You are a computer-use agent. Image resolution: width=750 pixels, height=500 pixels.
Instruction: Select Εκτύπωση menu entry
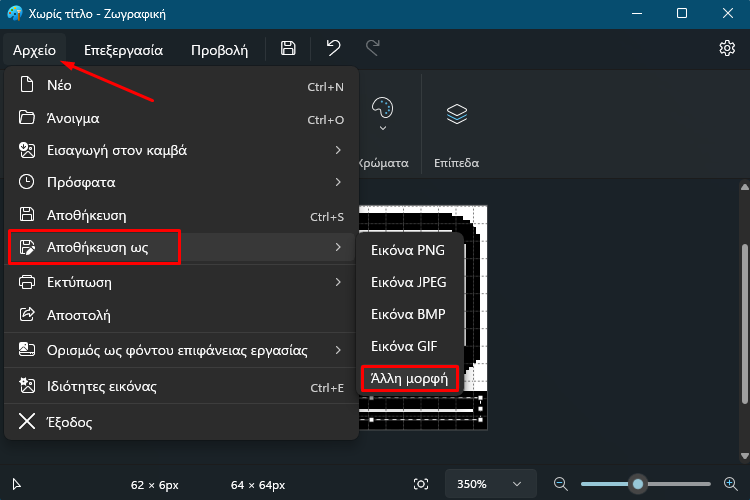tap(181, 282)
